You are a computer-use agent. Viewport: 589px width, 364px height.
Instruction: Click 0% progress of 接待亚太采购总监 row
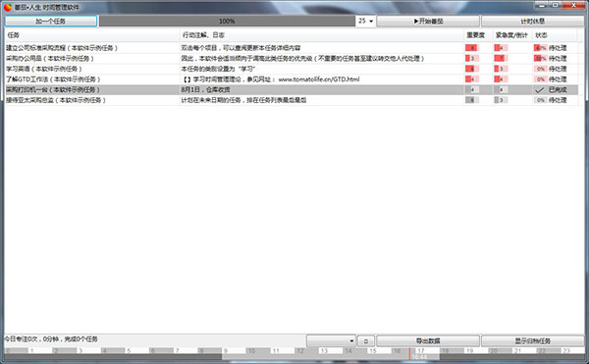pos(540,100)
